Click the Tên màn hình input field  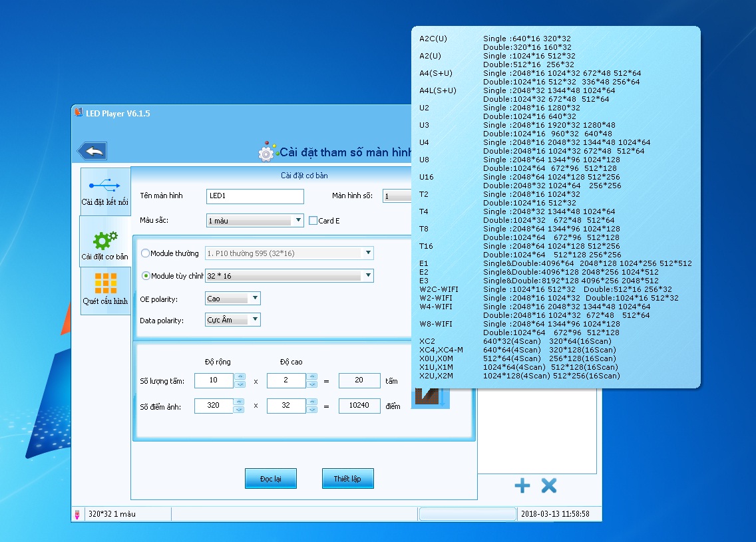pyautogui.click(x=255, y=196)
